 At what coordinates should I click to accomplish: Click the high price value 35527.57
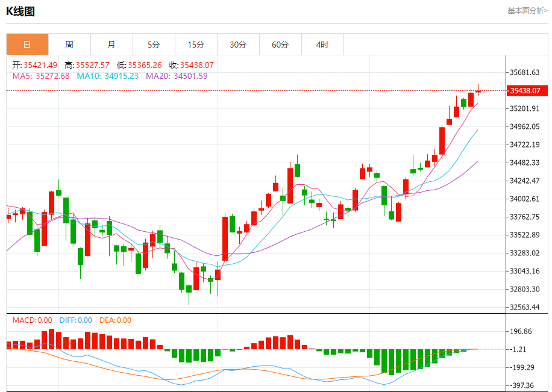click(x=93, y=65)
